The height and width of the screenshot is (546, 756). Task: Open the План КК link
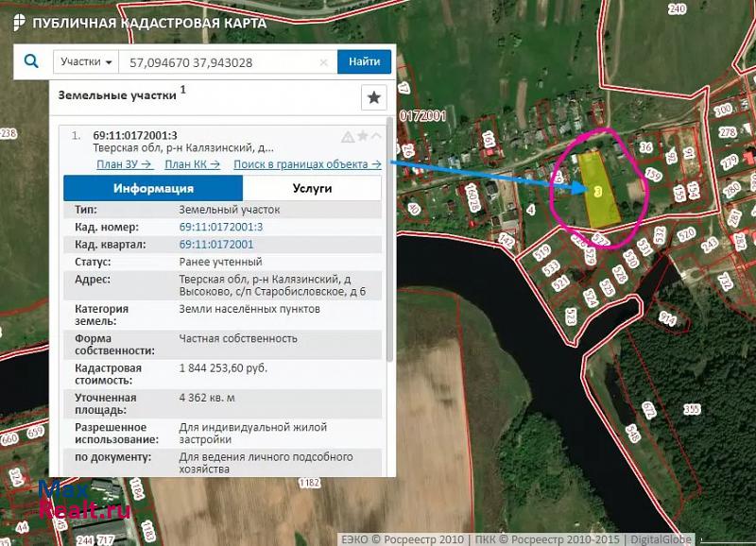192,164
